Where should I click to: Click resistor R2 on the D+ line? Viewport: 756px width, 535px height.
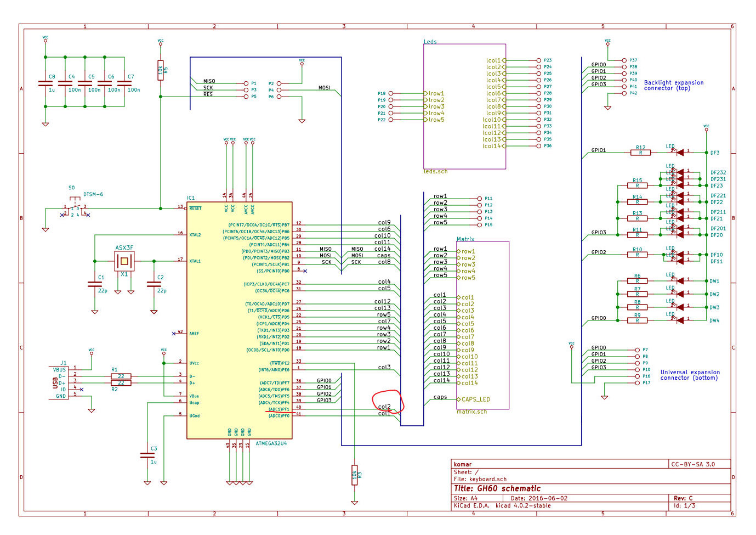(x=121, y=383)
